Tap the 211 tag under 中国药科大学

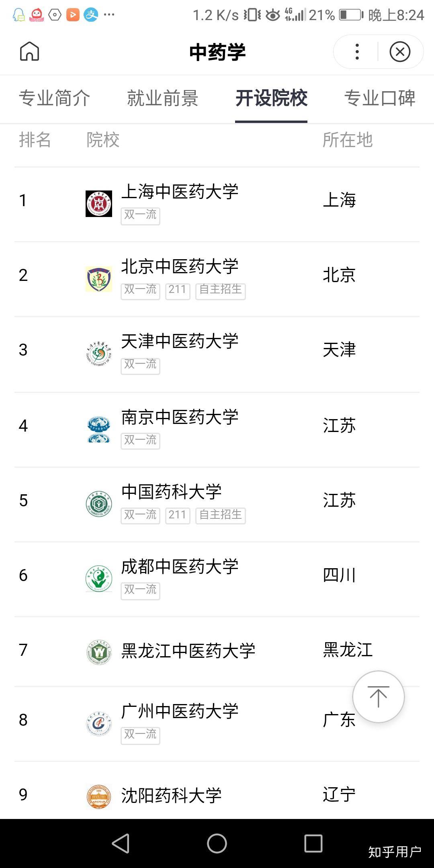(x=177, y=515)
